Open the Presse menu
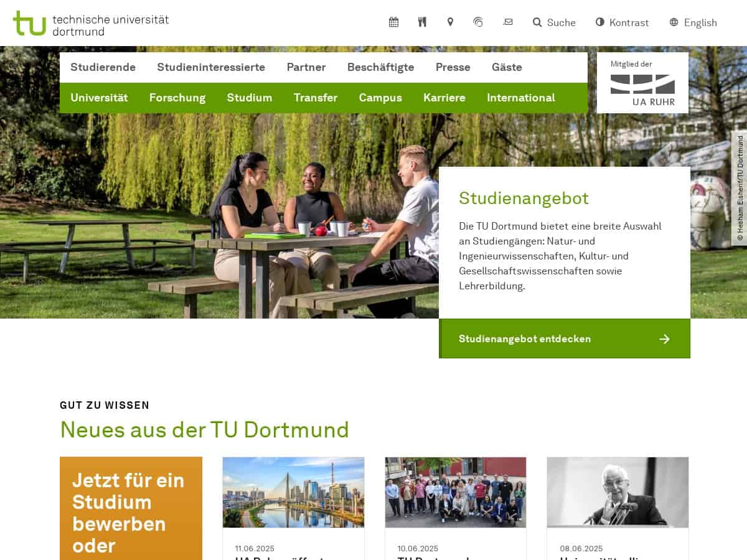This screenshot has width=747, height=560. (x=453, y=67)
